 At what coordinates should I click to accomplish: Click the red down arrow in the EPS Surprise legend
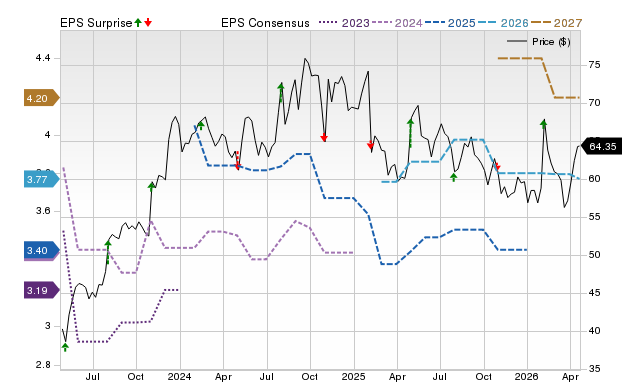[148, 23]
